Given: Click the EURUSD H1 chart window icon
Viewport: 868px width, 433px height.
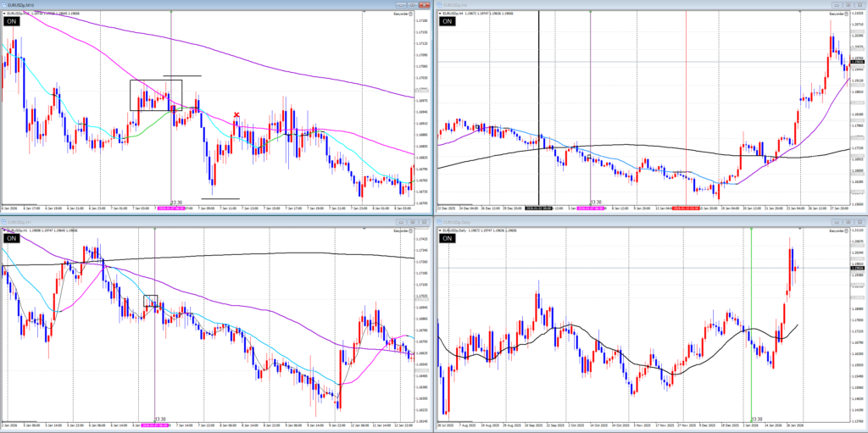Looking at the screenshot, I should point(3,220).
